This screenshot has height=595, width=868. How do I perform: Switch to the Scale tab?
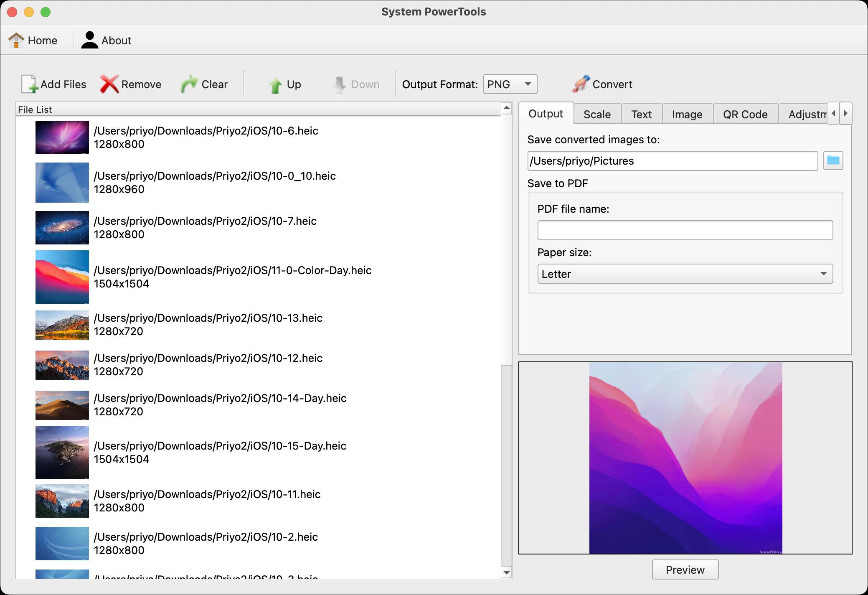click(x=596, y=114)
